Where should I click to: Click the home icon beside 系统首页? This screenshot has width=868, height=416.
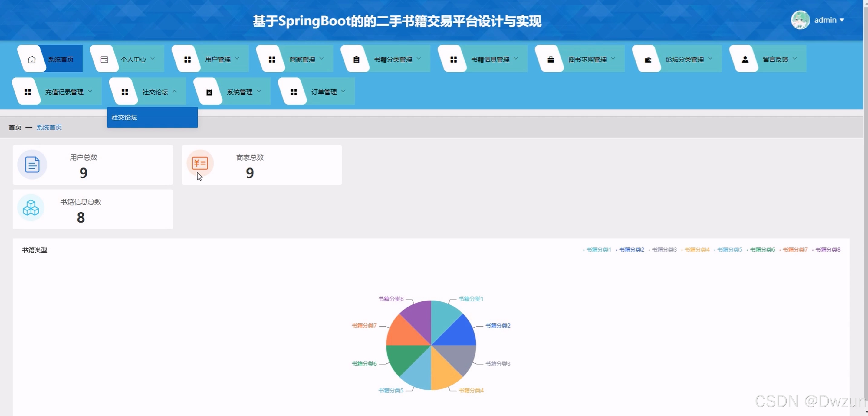[32, 59]
